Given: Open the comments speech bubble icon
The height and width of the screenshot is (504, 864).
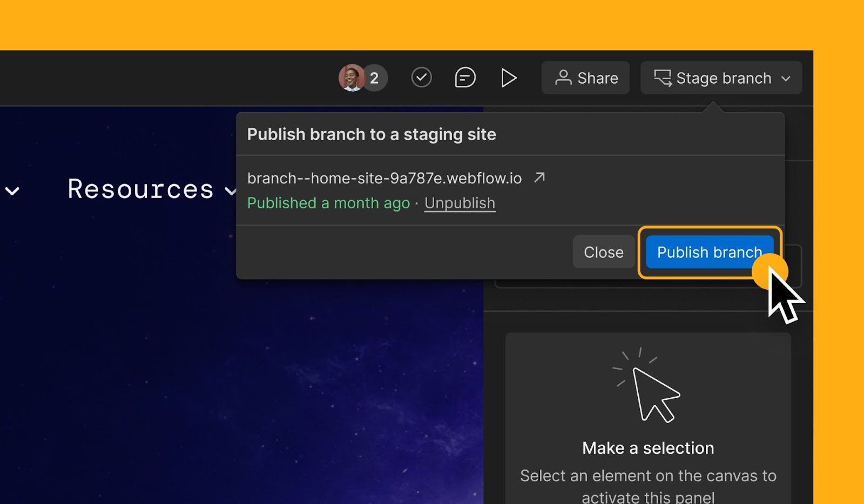Looking at the screenshot, I should tap(465, 78).
